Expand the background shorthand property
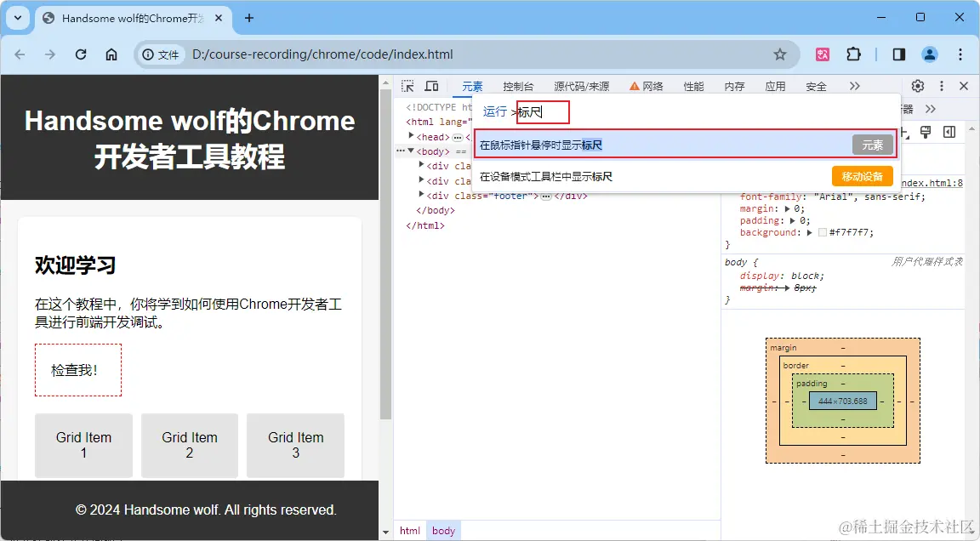 coord(809,232)
